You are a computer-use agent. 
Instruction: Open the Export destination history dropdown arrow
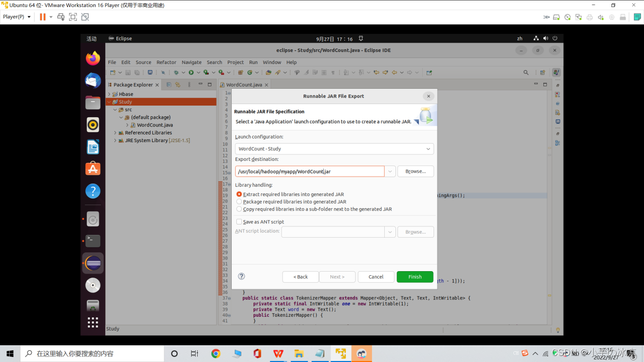pyautogui.click(x=390, y=172)
